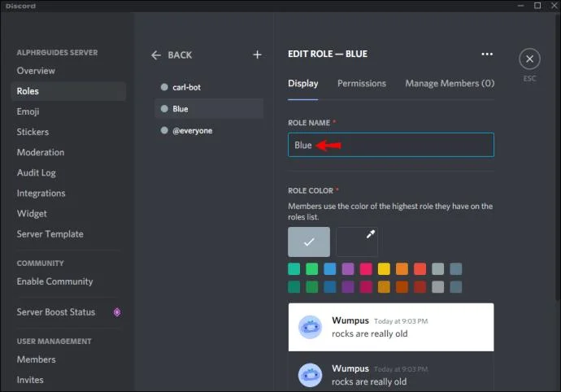Click the carl-bot role color dot

coord(164,87)
